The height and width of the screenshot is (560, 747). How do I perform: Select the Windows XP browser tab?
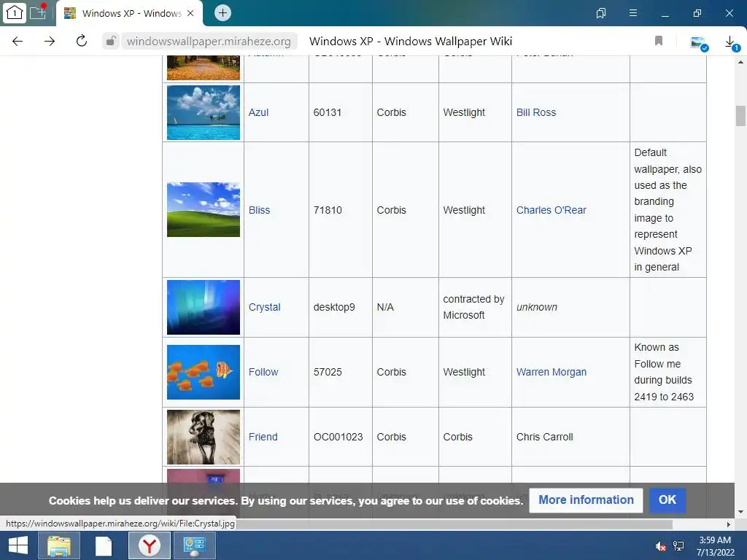[130, 13]
